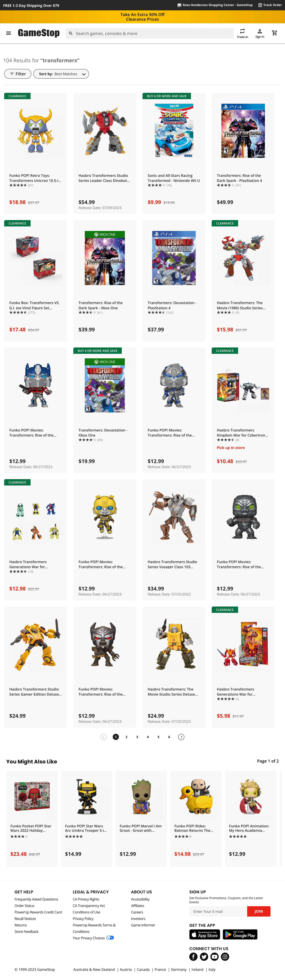Go to next results page arrow
The width and height of the screenshot is (285, 980).
pos(181,737)
